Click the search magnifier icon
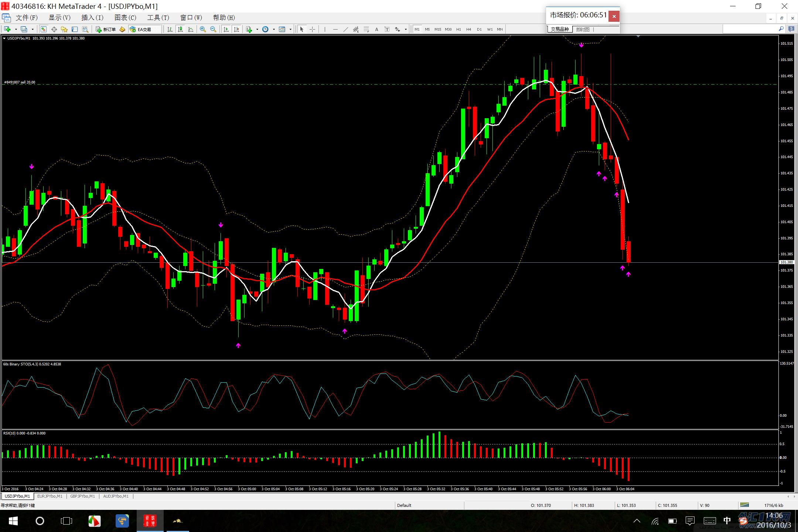The height and width of the screenshot is (532, 798). pyautogui.click(x=781, y=29)
